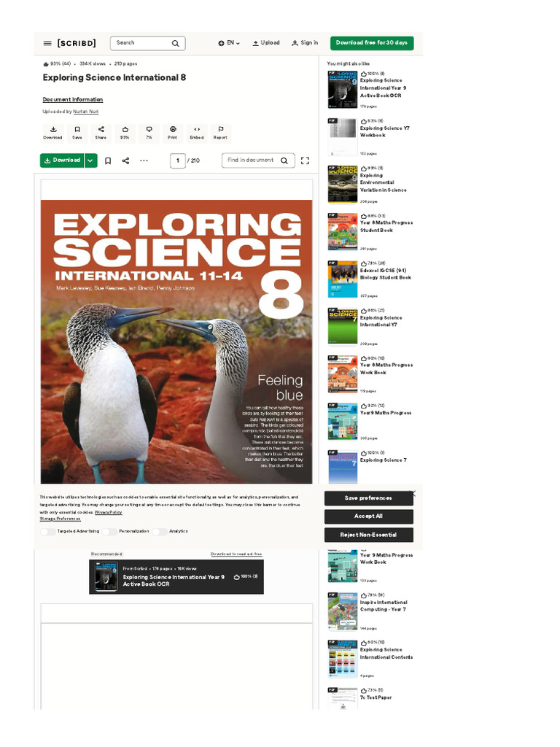This screenshot has width=560, height=747.
Task: Click Download free for 30 days button
Action: coord(371,43)
